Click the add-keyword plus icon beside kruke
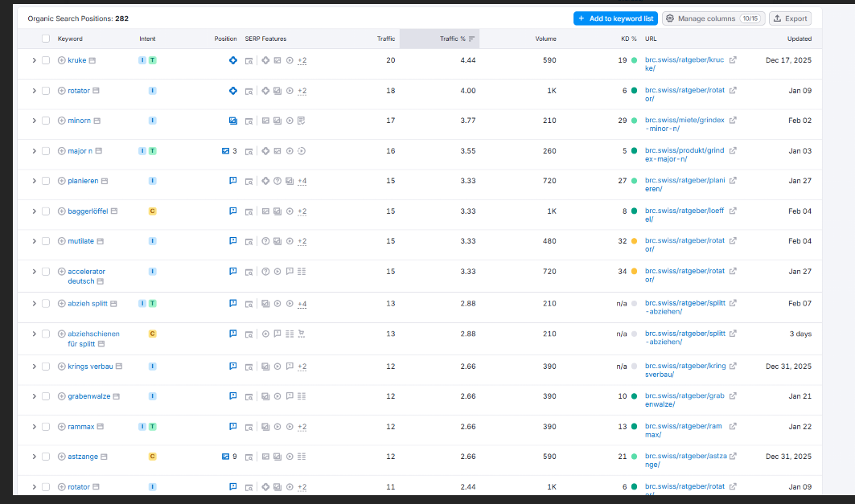The width and height of the screenshot is (855, 504). [62, 60]
